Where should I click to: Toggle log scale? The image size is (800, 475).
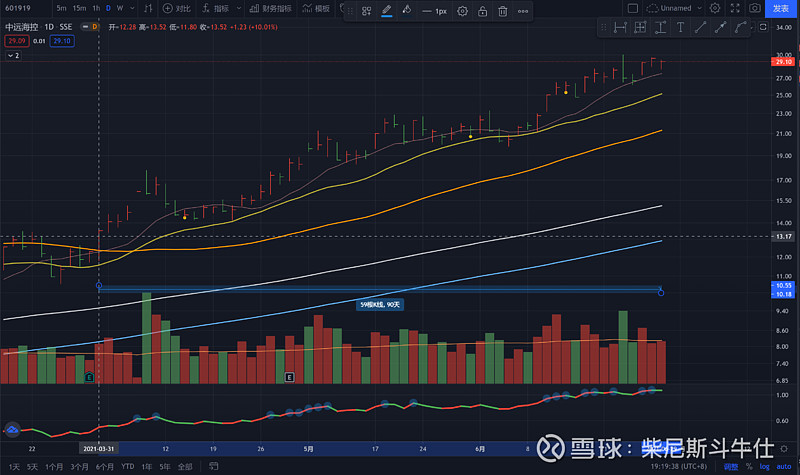pos(764,466)
